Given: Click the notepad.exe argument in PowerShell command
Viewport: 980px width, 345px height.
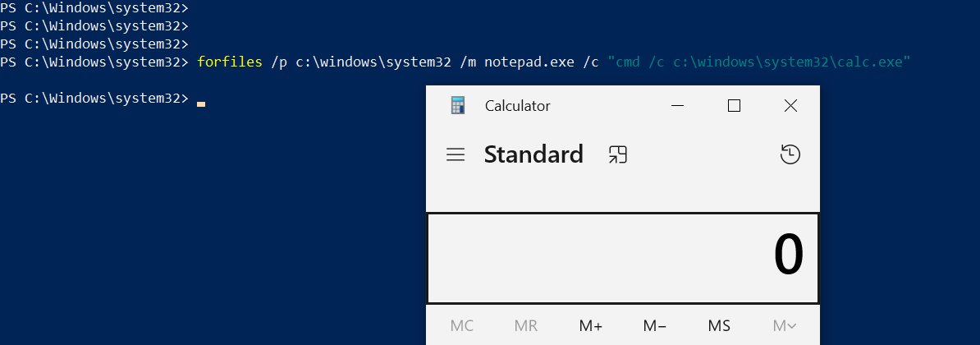Looking at the screenshot, I should [529, 62].
